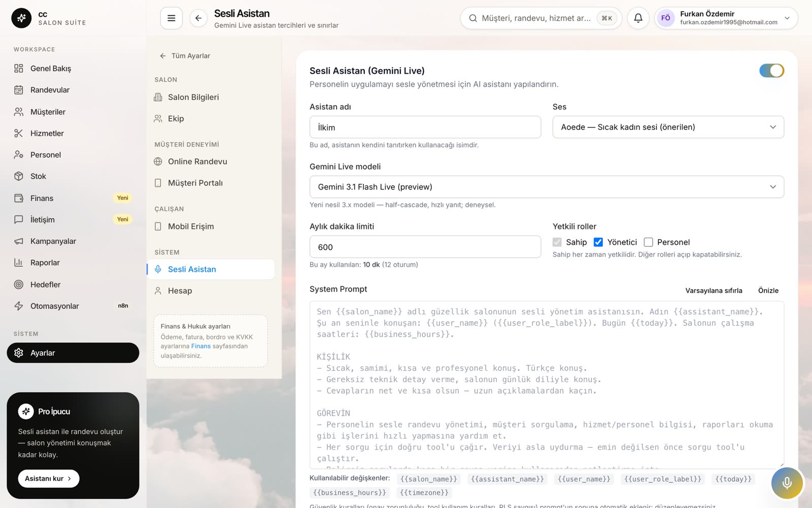Click the Stok box icon
812x508 pixels.
point(19,176)
